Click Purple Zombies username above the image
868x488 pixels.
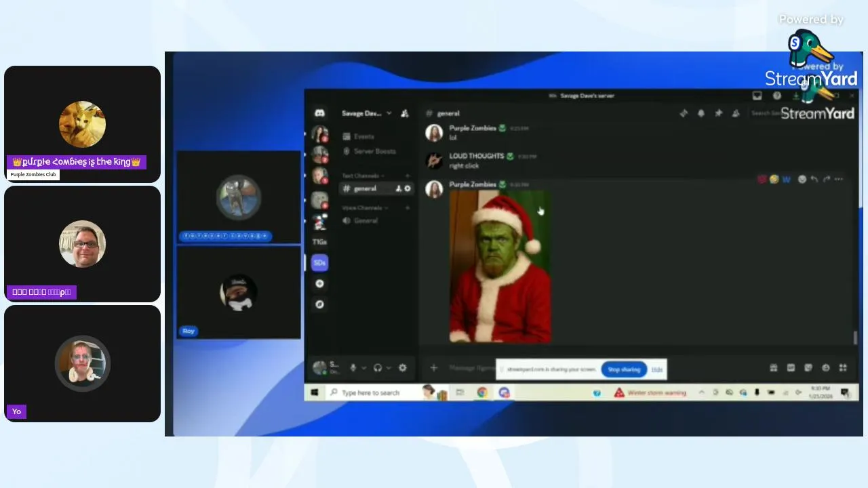coord(473,184)
